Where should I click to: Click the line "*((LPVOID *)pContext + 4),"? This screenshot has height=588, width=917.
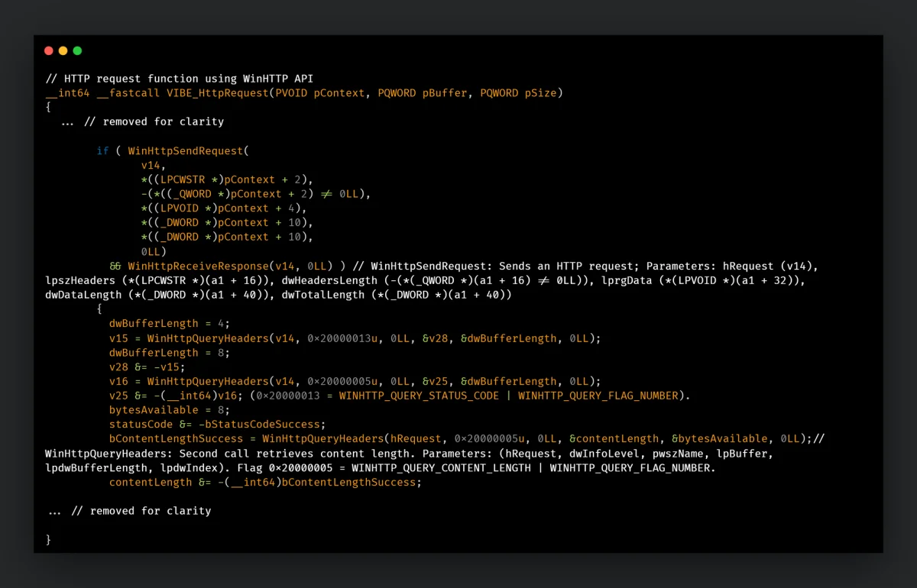point(224,208)
